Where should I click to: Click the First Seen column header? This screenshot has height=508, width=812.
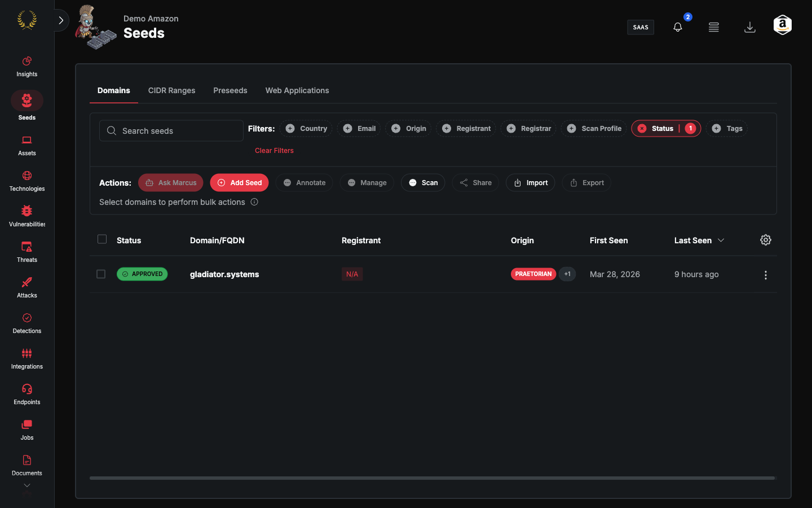pyautogui.click(x=608, y=240)
